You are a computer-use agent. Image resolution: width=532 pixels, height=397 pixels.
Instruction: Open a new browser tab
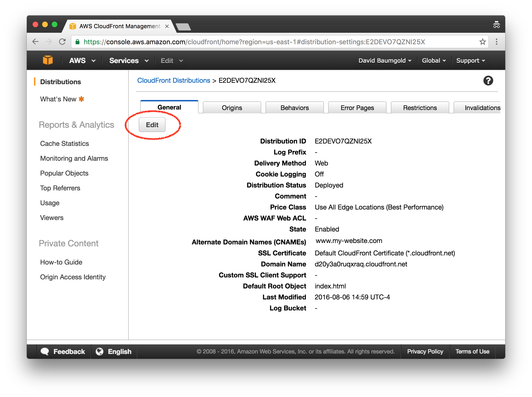[183, 27]
